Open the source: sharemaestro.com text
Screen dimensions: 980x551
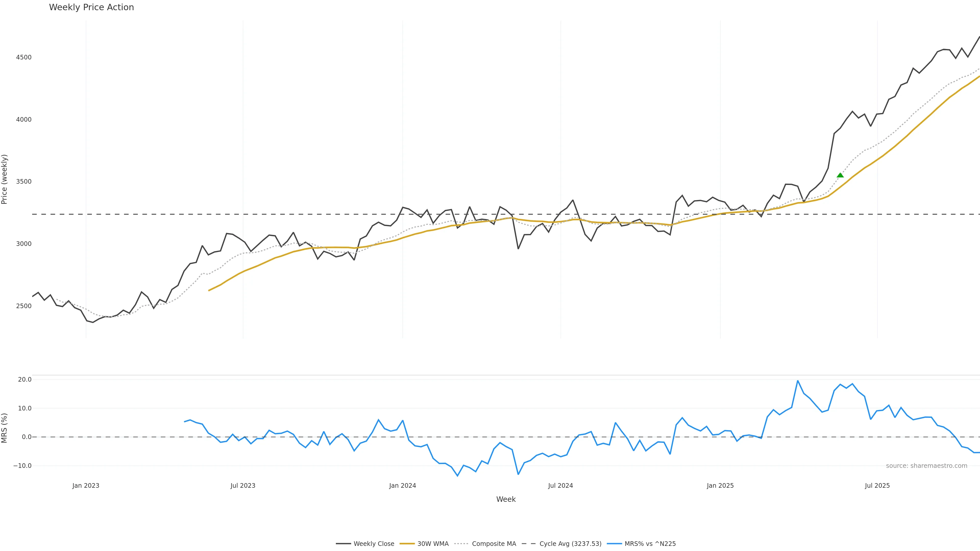tap(926, 466)
